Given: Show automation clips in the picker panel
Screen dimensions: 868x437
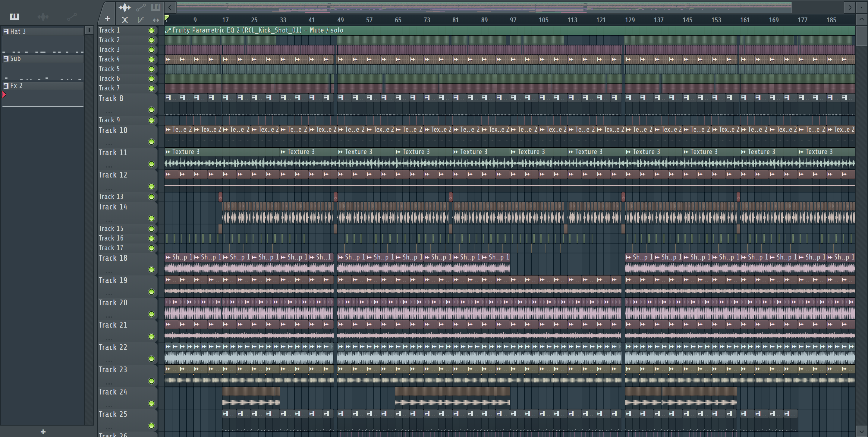Looking at the screenshot, I should tap(72, 17).
